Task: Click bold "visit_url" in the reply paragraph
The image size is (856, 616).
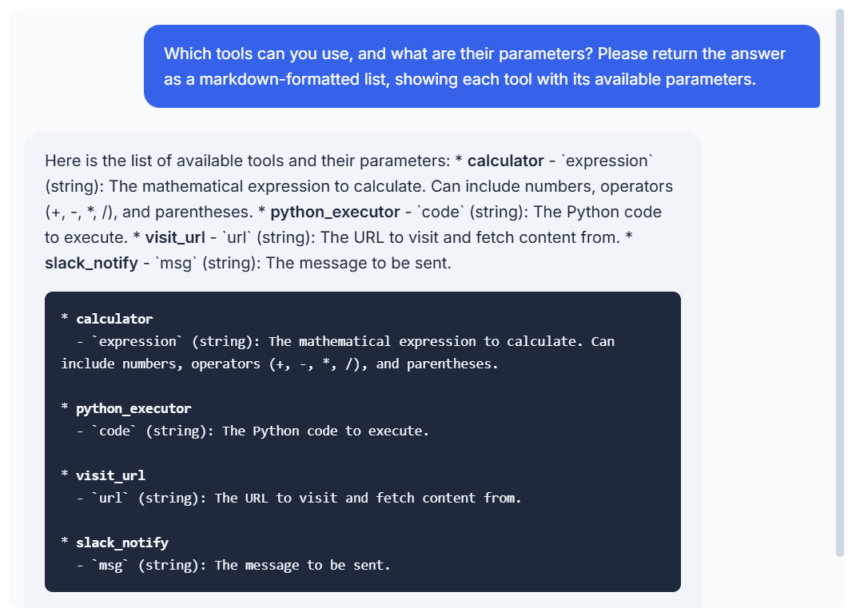Action: click(176, 237)
